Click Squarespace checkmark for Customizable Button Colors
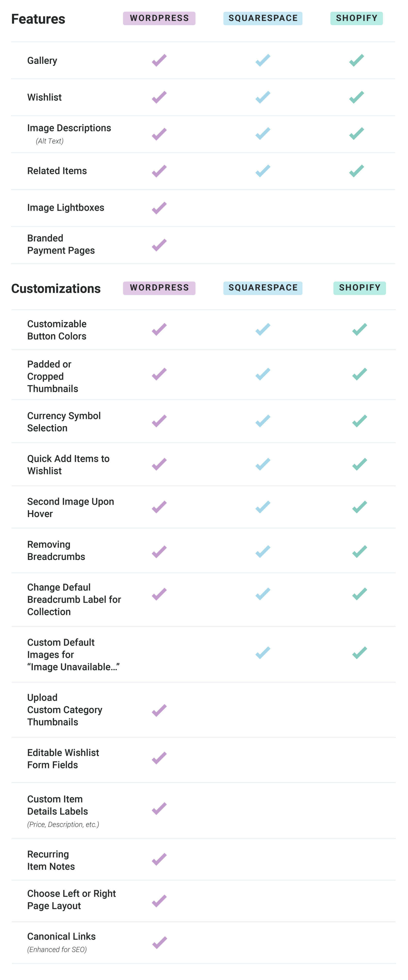The width and height of the screenshot is (408, 980). tap(263, 329)
